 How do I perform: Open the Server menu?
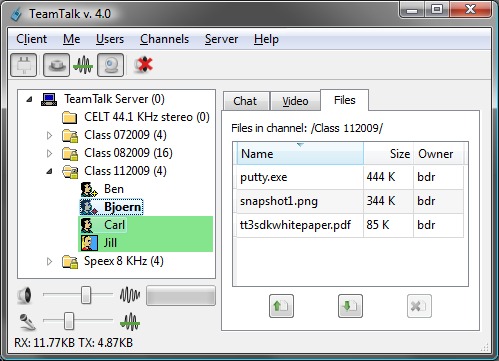221,39
